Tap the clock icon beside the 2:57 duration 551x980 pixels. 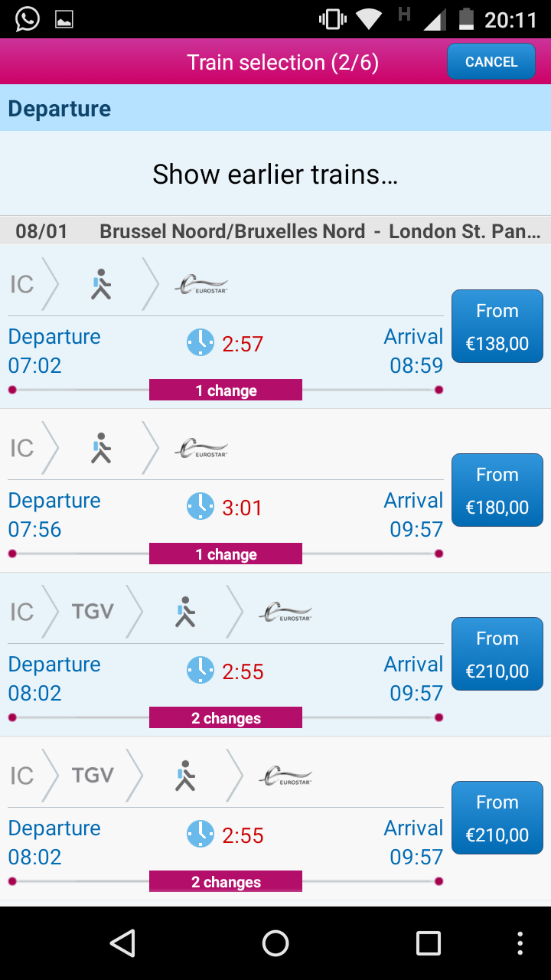201,343
